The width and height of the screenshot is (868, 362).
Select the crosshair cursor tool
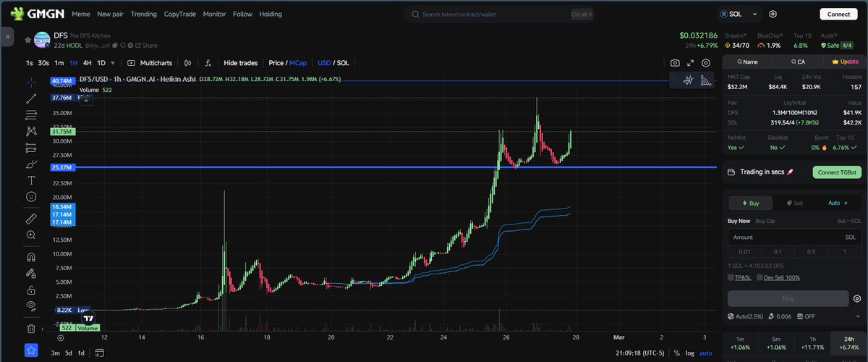point(31,83)
